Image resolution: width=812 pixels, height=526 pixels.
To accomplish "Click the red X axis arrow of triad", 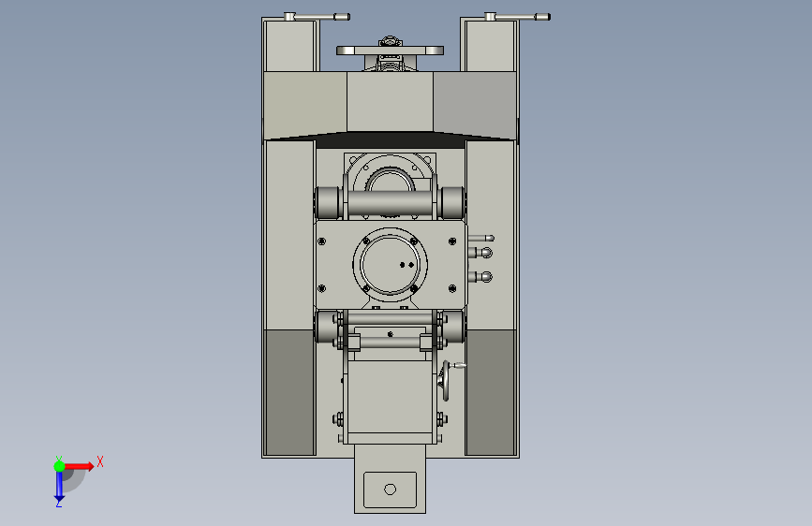I will coord(79,466).
